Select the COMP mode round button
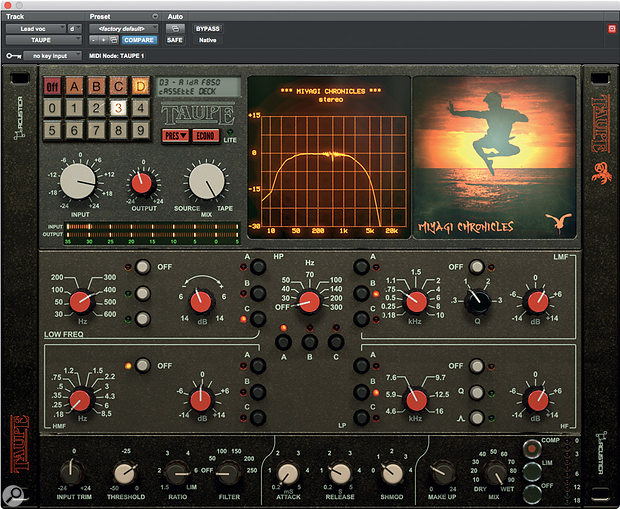 tap(532, 448)
